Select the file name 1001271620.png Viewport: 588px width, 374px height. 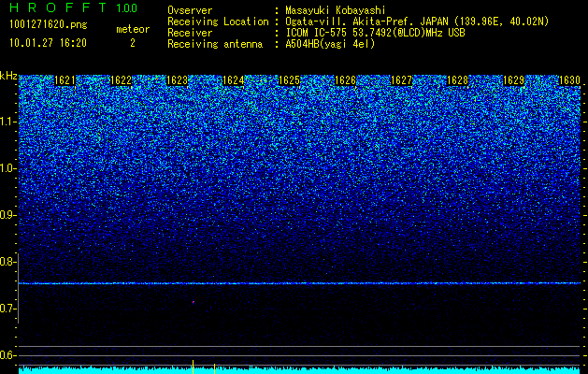[48, 25]
